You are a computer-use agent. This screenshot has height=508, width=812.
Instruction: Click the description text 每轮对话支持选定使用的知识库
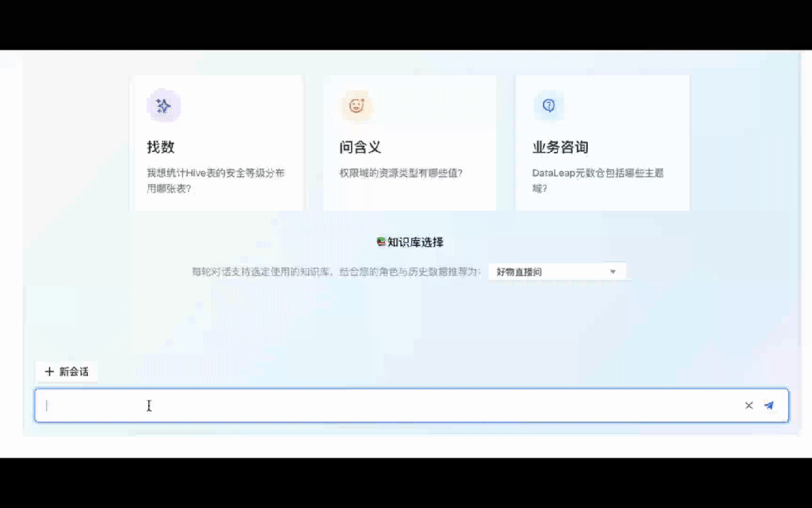click(x=337, y=272)
